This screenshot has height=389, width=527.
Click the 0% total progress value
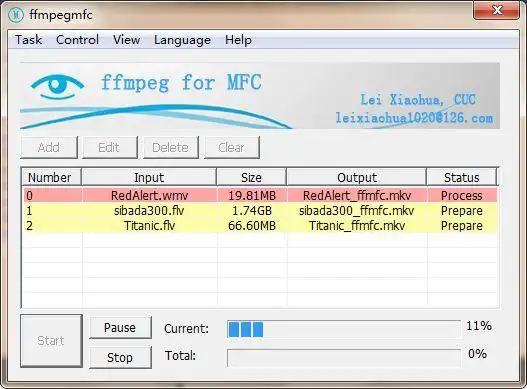(x=477, y=354)
